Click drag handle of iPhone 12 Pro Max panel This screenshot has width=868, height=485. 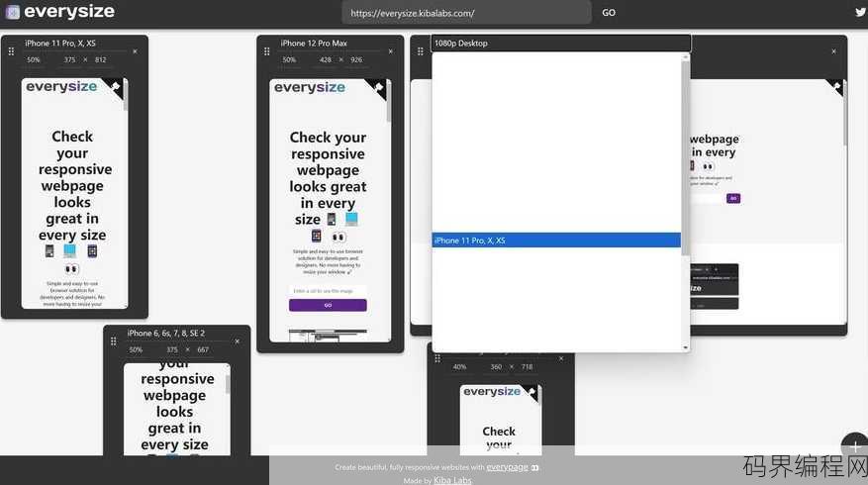point(267,51)
